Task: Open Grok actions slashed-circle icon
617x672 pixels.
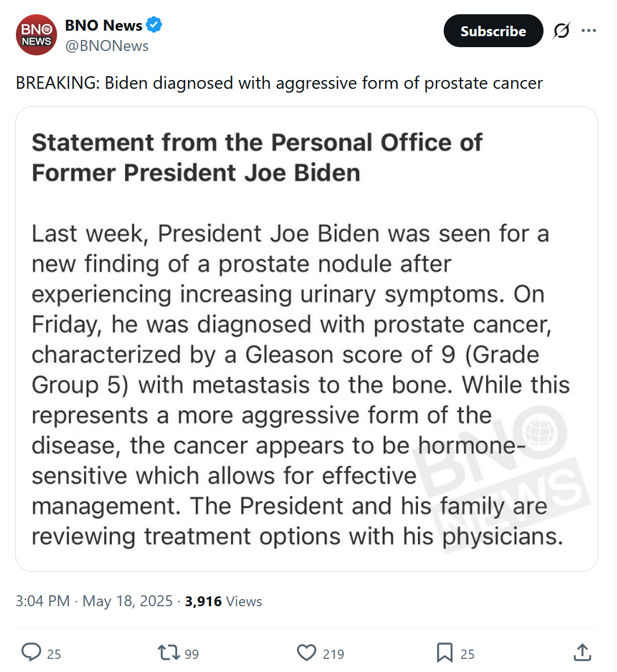Action: tap(561, 31)
